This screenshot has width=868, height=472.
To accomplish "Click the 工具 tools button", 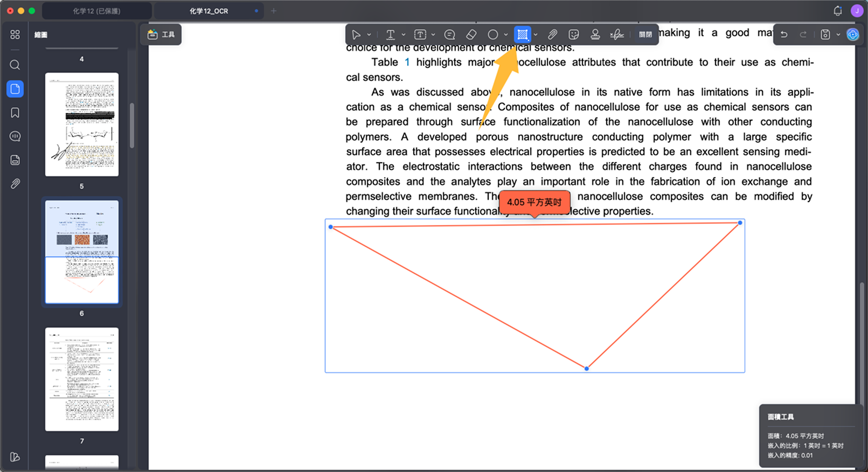I will (161, 34).
